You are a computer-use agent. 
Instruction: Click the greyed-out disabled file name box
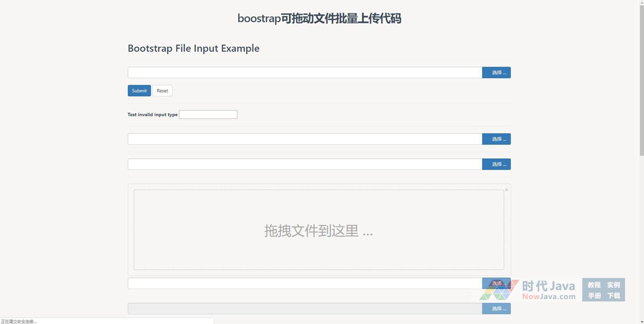coord(305,309)
